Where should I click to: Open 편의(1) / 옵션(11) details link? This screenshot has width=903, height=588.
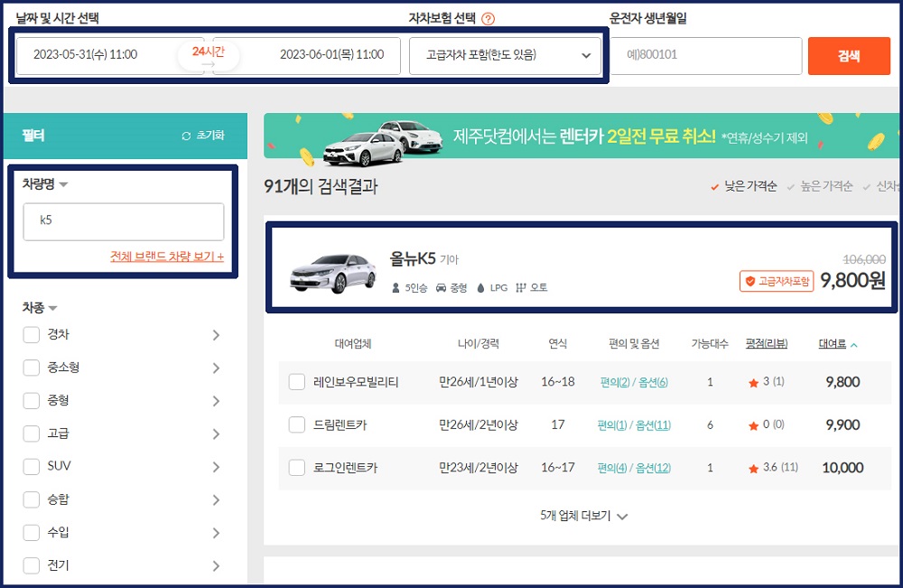click(x=634, y=425)
